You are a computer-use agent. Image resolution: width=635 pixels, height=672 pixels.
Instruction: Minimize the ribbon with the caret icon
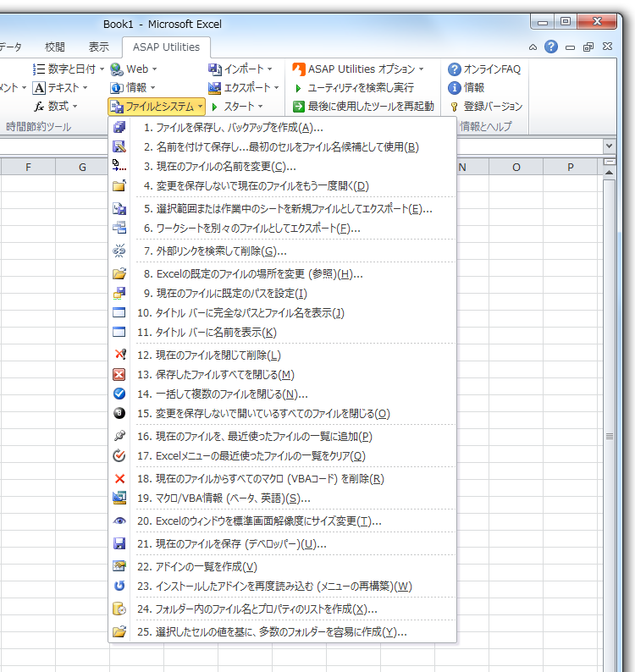[x=533, y=47]
